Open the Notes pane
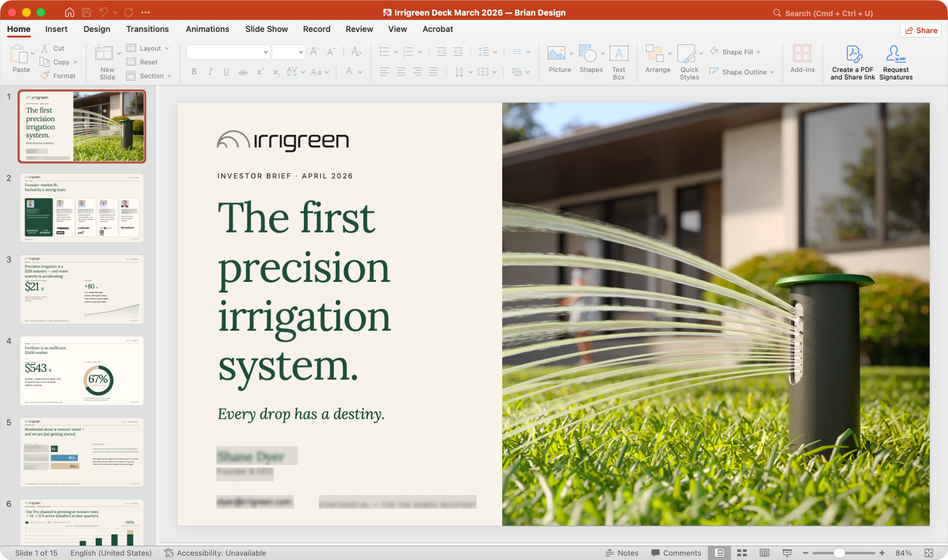 (x=622, y=553)
